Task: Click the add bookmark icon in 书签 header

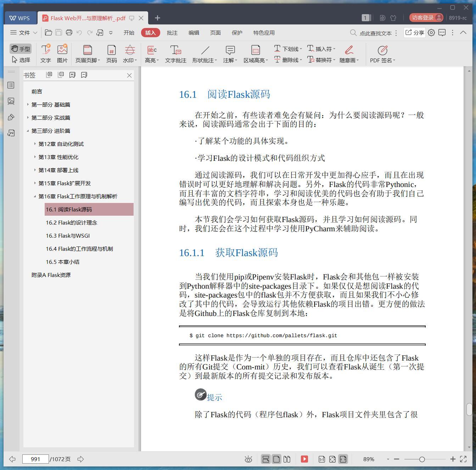Action: (72, 75)
